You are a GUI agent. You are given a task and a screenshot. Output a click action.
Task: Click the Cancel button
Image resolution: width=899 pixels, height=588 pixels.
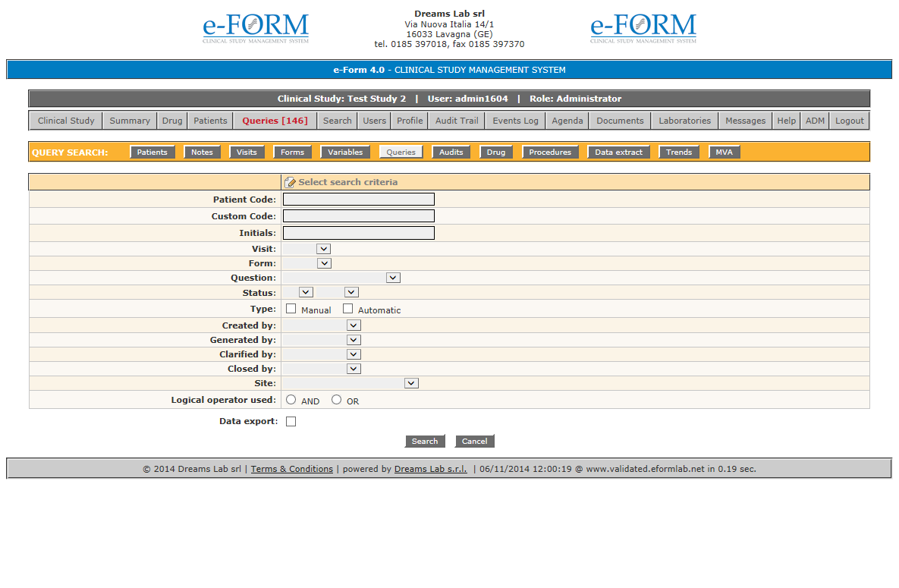(x=474, y=442)
